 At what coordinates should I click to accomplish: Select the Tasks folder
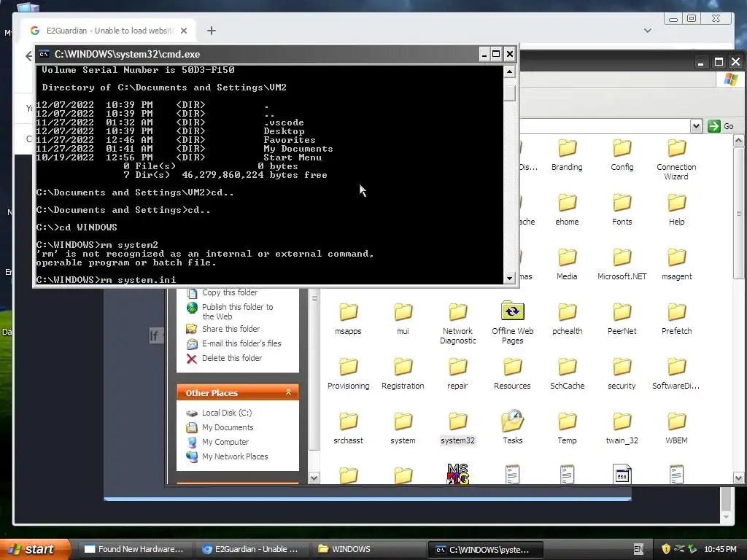click(x=512, y=427)
